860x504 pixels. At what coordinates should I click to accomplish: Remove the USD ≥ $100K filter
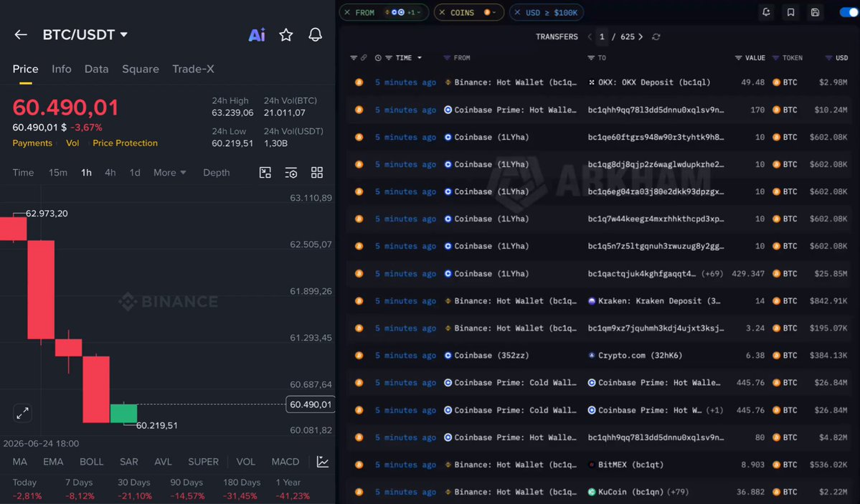coord(517,12)
